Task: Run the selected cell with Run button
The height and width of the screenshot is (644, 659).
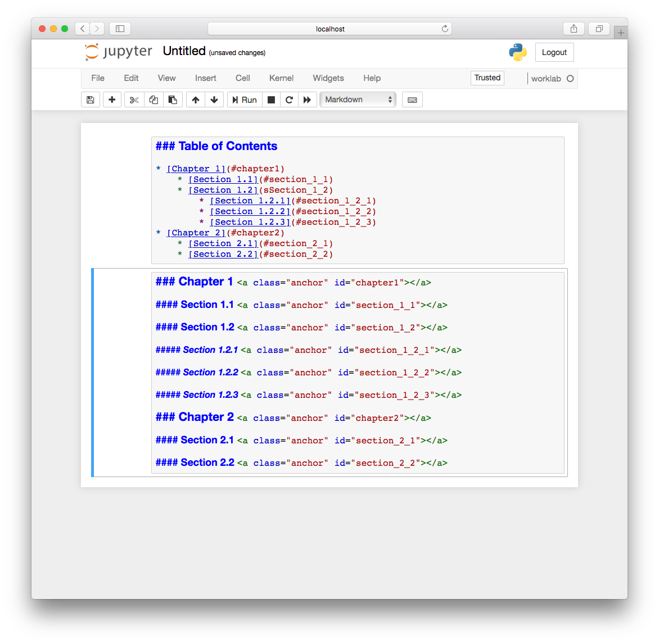Action: 244,99
